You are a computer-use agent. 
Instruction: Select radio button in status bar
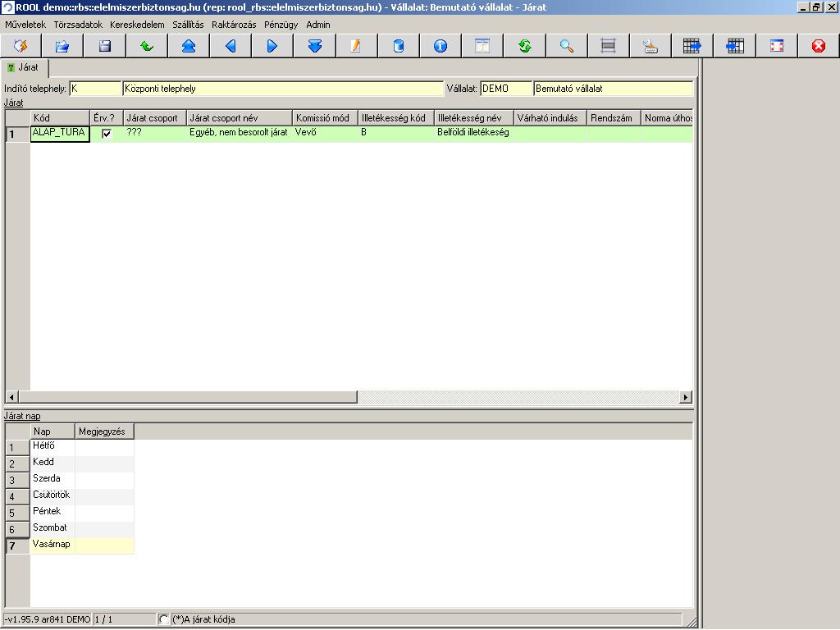coord(164,619)
